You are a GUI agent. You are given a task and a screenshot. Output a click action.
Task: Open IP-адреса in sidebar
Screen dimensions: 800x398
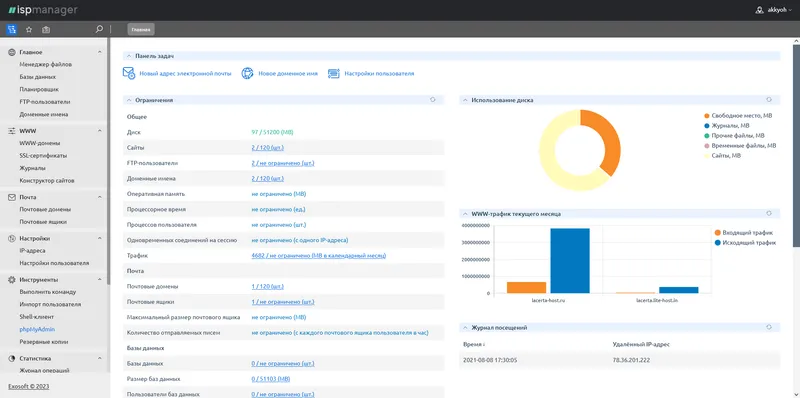(32, 251)
